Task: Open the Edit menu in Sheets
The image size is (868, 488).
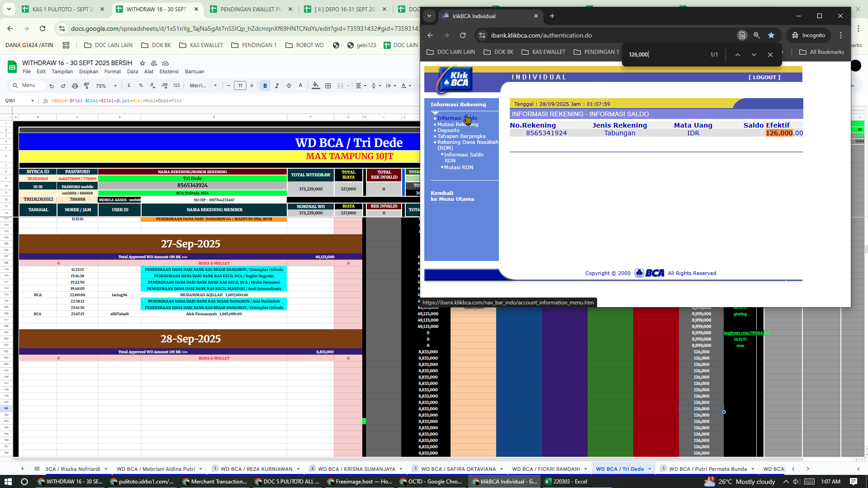Action: click(41, 71)
